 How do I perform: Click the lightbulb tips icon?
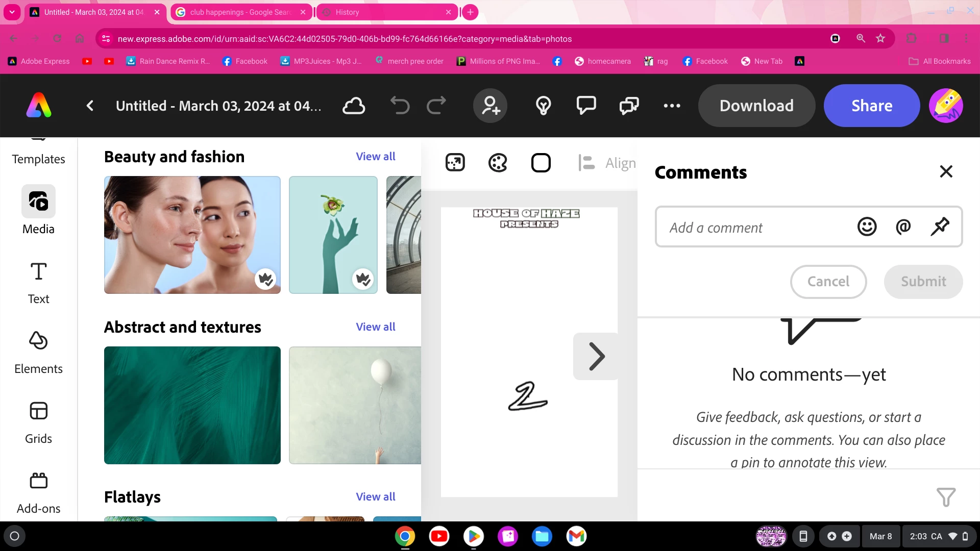click(543, 106)
